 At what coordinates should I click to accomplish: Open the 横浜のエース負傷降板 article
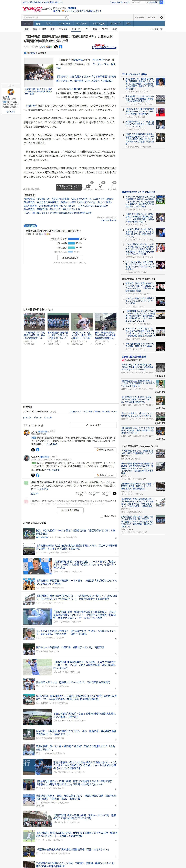[x=70, y=647]
